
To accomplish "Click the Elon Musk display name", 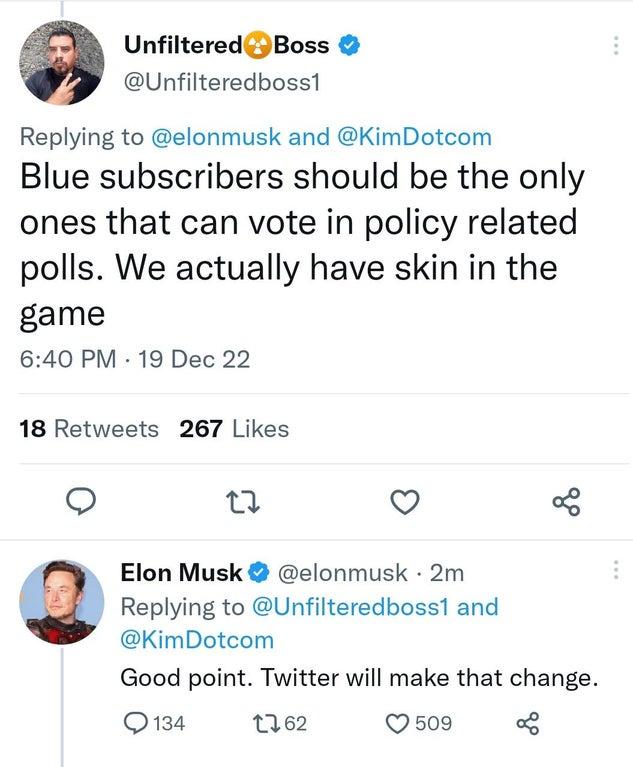I will click(x=181, y=573).
